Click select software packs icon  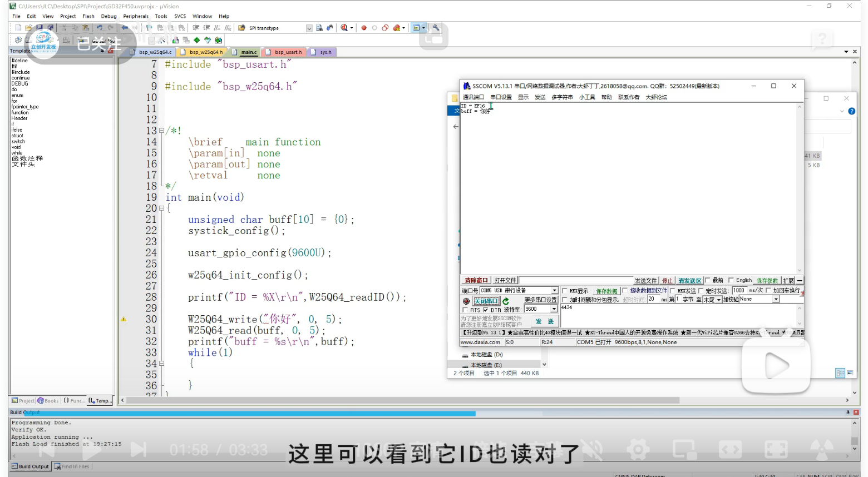208,40
